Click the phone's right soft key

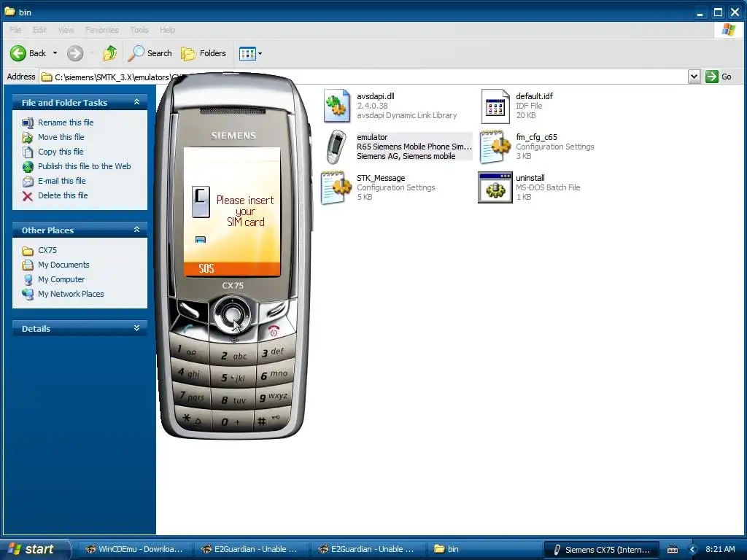tap(276, 309)
